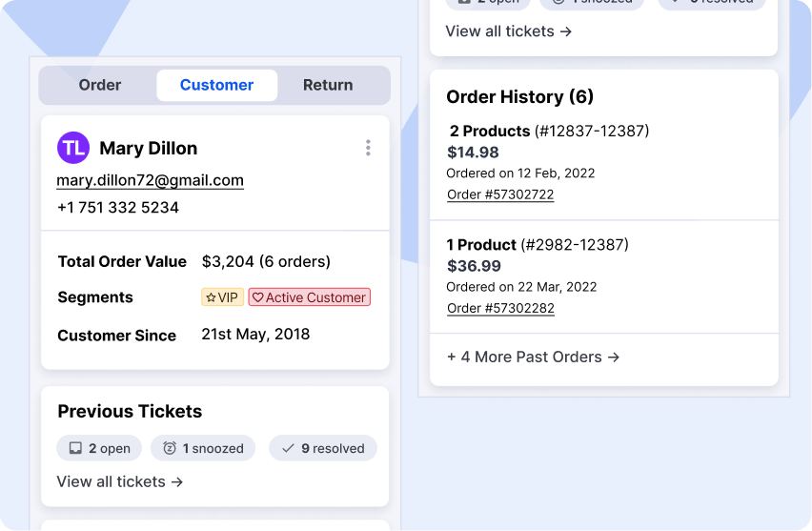Image resolution: width=812 pixels, height=531 pixels.
Task: Click the inbox icon in open tickets chip
Action: point(75,448)
